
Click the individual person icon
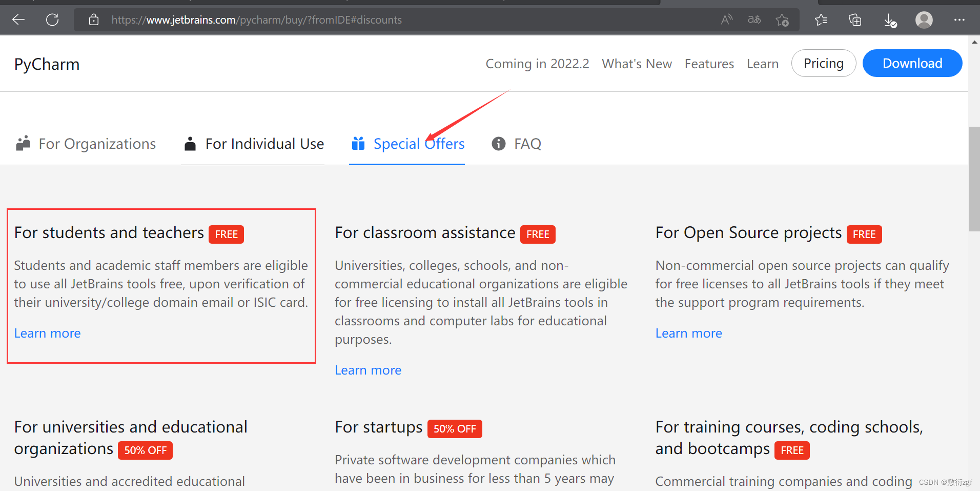pyautogui.click(x=190, y=144)
